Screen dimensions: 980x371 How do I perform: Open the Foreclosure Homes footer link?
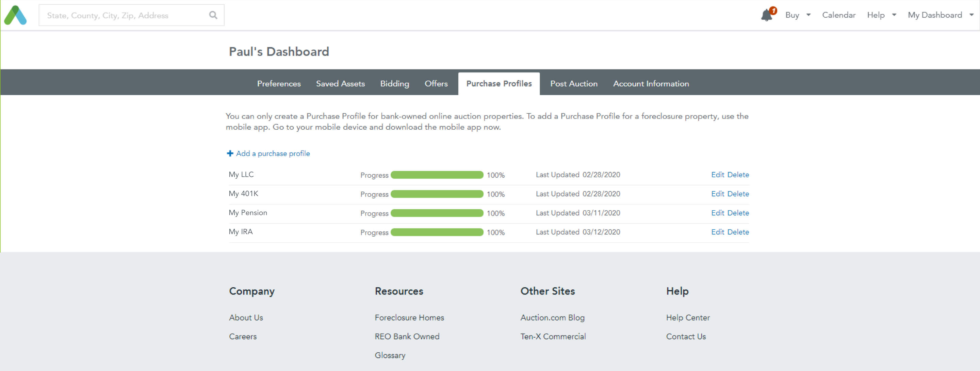pyautogui.click(x=409, y=317)
